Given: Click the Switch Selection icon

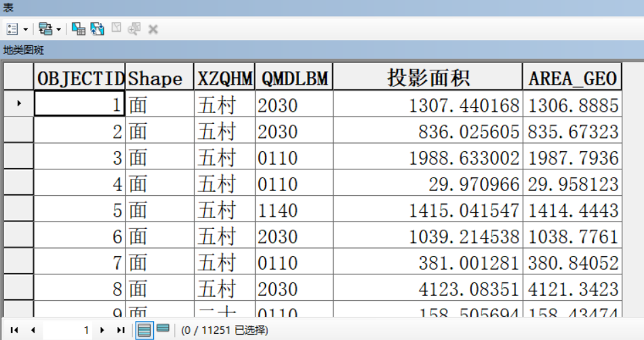Looking at the screenshot, I should [97, 29].
